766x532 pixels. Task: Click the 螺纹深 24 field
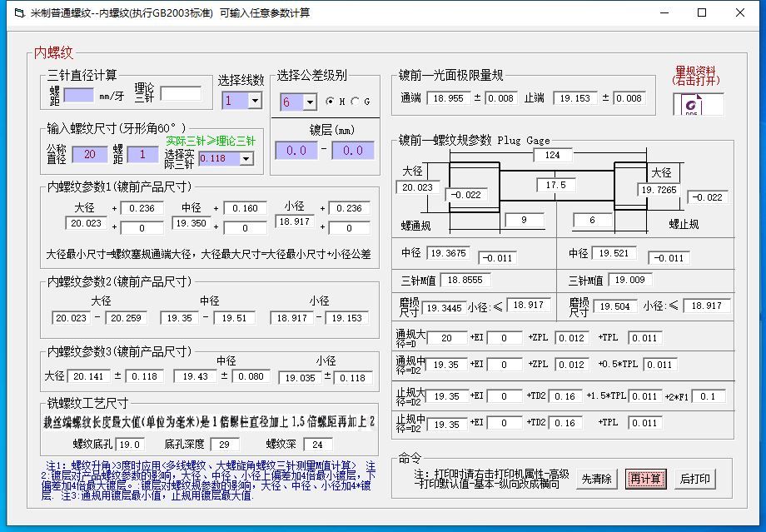(317, 445)
